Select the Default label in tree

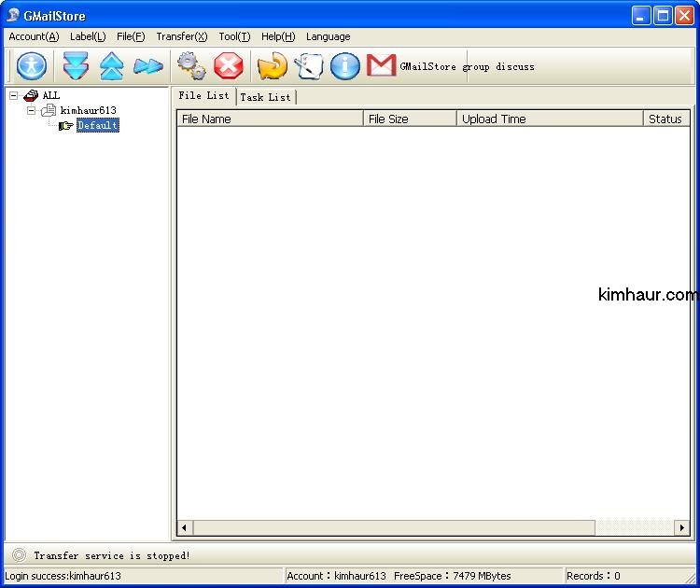pos(97,125)
